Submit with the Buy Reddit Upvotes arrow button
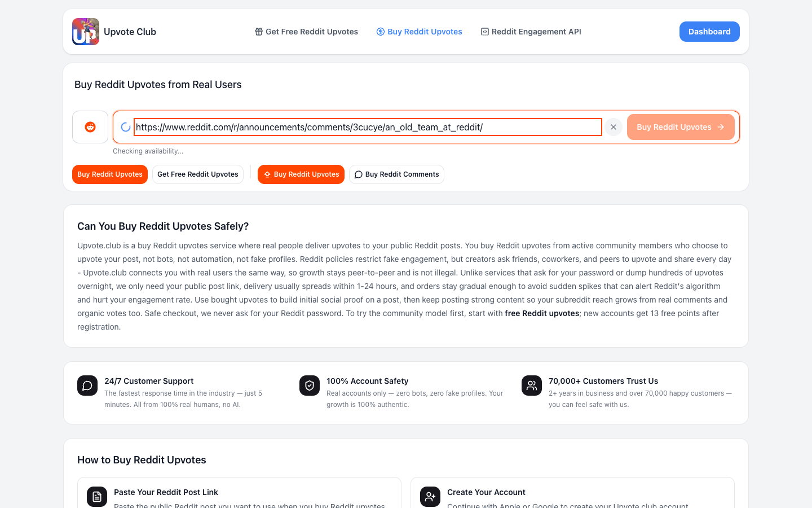This screenshot has height=508, width=812. (x=681, y=127)
